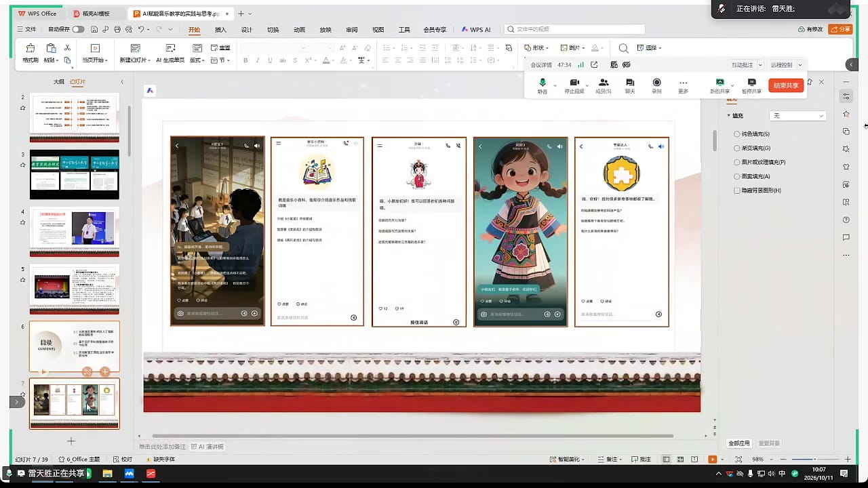Start recording the meeting
The width and height of the screenshot is (868, 488).
(656, 85)
